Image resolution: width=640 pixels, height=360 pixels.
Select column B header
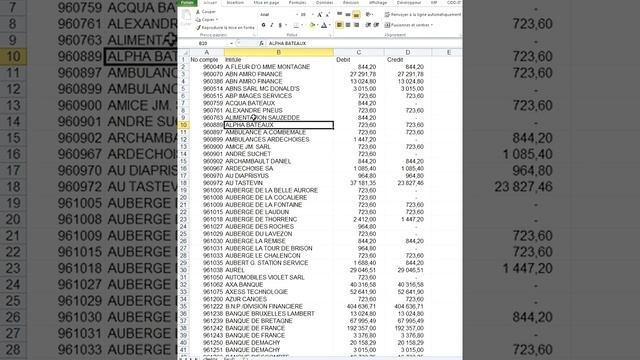point(279,52)
